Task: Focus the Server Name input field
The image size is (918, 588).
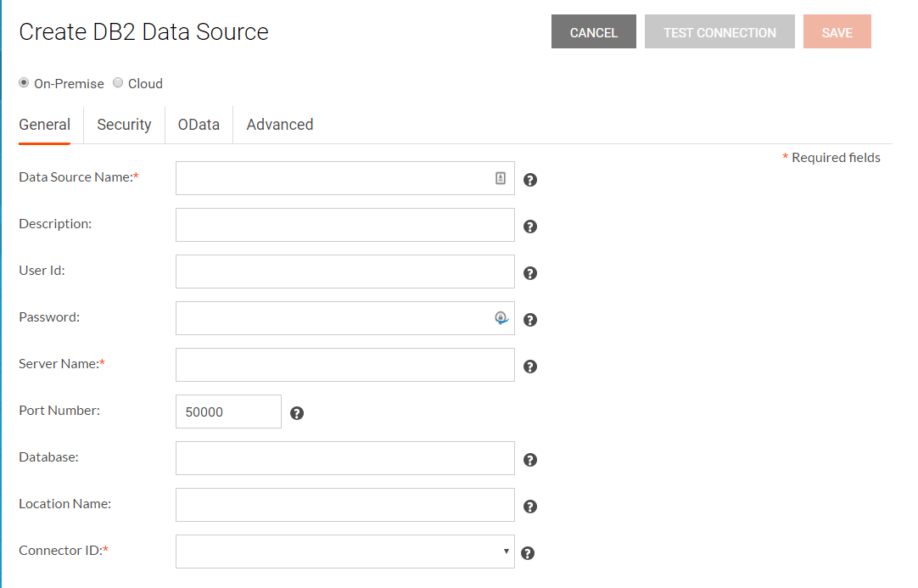Action: 344,365
